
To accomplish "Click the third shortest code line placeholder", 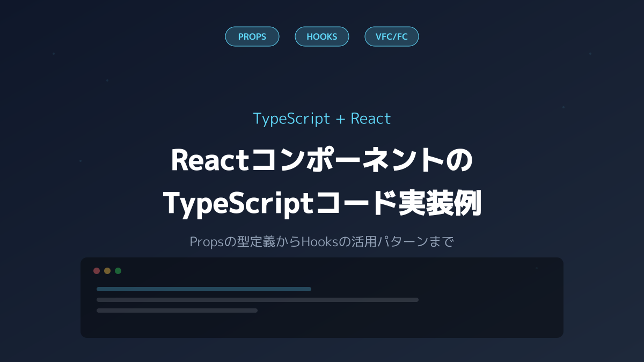I will click(x=177, y=310).
